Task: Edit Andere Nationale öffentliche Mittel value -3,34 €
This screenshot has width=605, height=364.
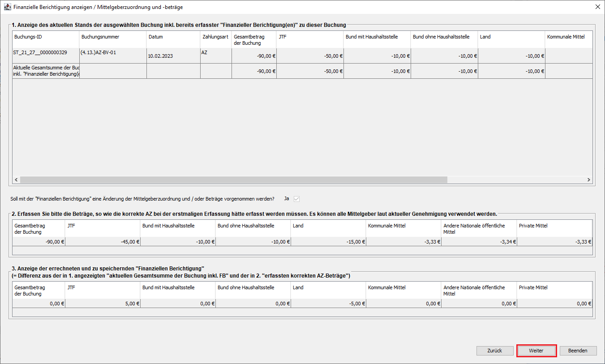Action: pos(479,242)
